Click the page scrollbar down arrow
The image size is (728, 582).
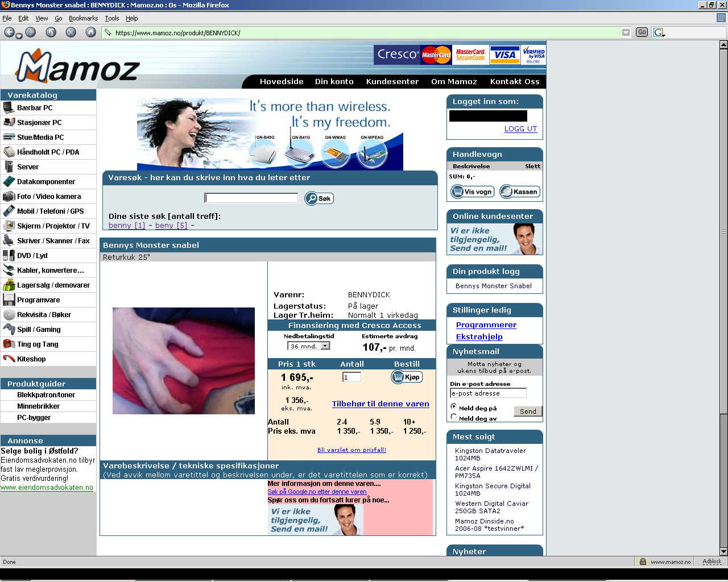pos(723,551)
